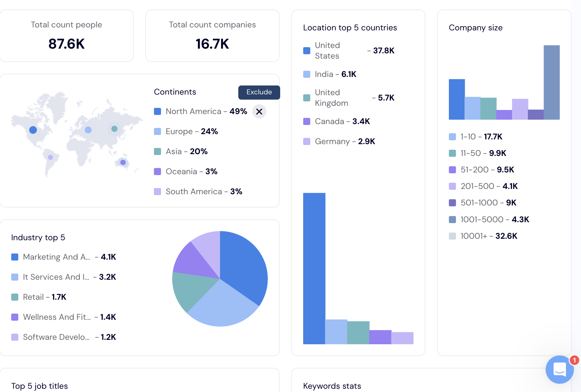Remove the North America filter

click(x=259, y=111)
